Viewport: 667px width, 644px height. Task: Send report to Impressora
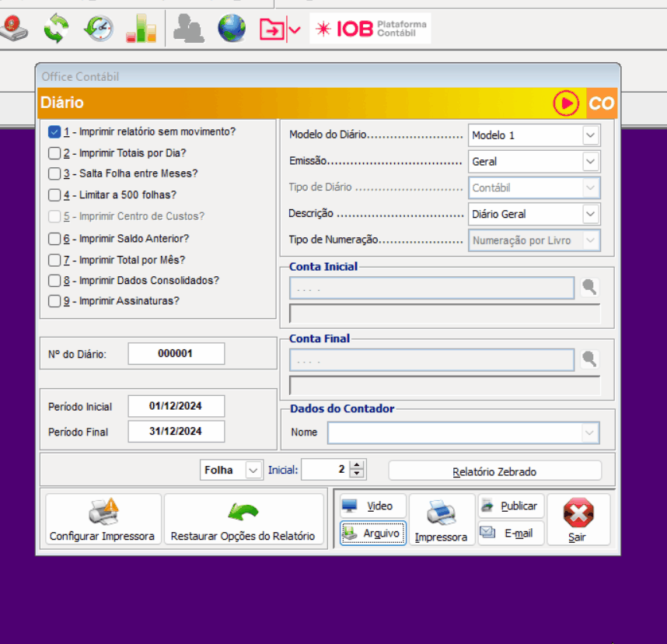[x=441, y=520]
